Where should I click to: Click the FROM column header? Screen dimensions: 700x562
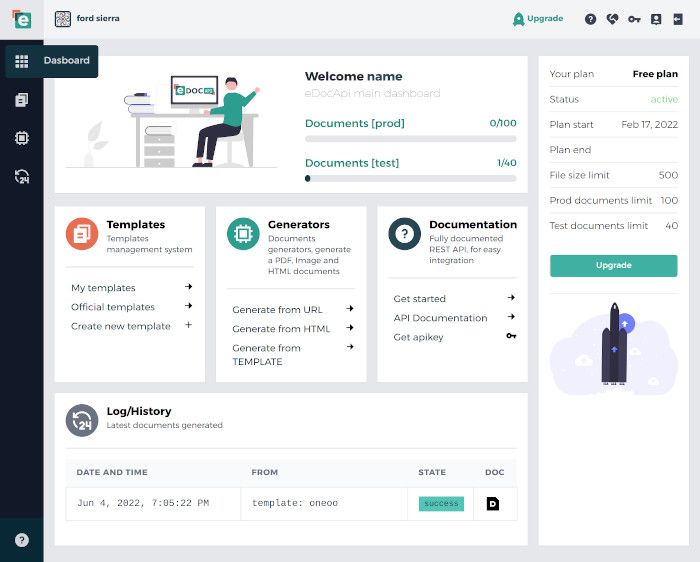tap(265, 472)
